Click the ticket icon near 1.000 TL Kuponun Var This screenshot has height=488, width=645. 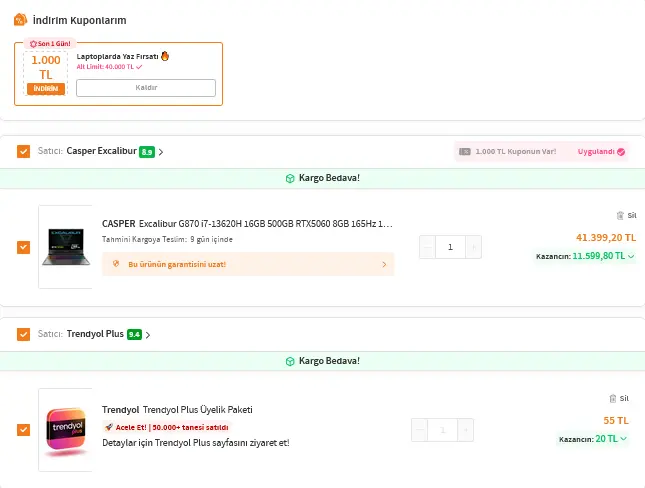click(465, 151)
